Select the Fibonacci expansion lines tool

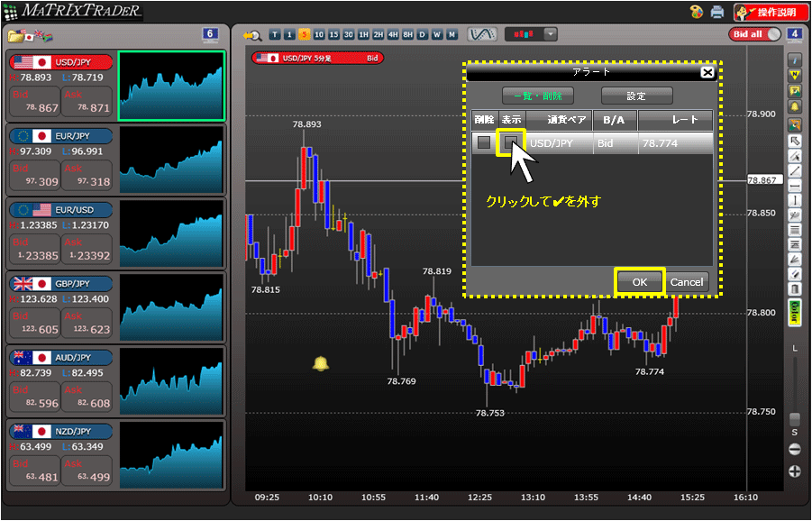pyautogui.click(x=794, y=244)
